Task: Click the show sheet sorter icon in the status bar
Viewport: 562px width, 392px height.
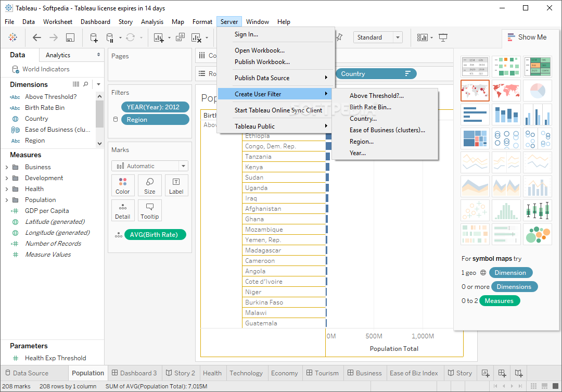Action: point(534,386)
